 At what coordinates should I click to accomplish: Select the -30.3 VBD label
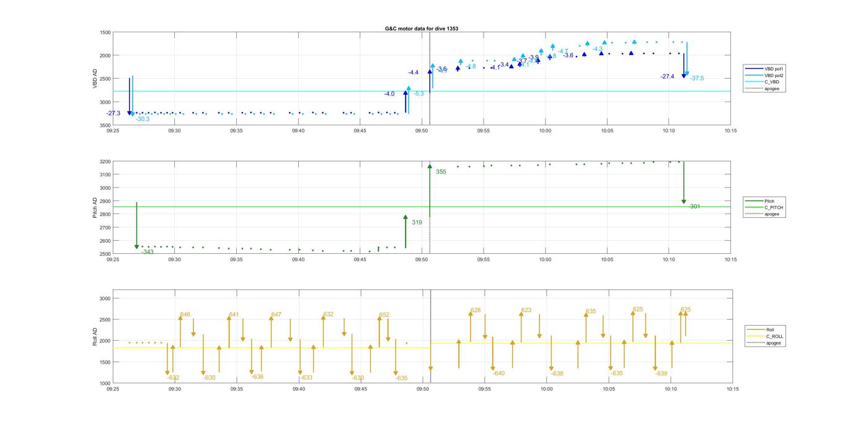[143, 119]
